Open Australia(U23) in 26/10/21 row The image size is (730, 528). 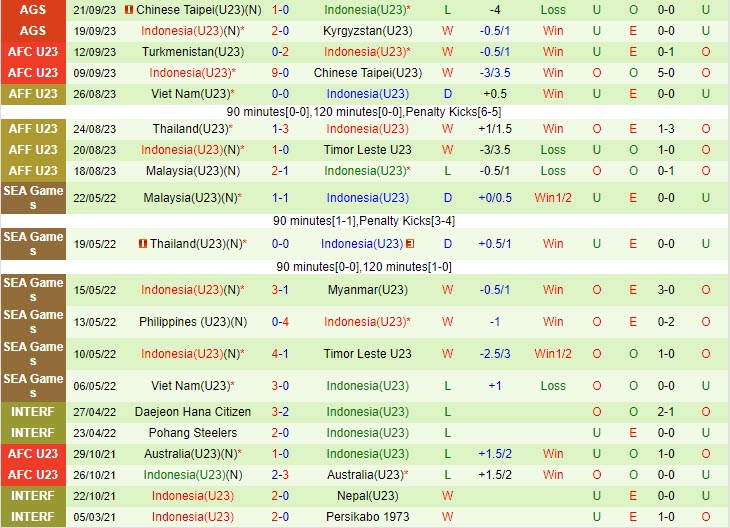(x=365, y=474)
